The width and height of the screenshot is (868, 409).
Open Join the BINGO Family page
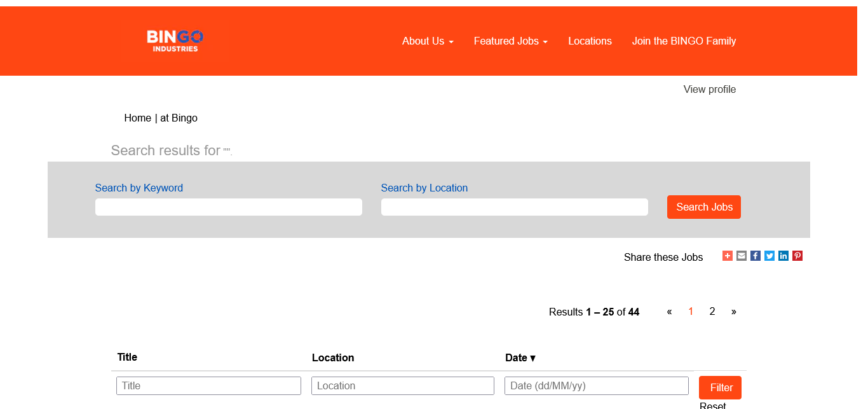684,41
